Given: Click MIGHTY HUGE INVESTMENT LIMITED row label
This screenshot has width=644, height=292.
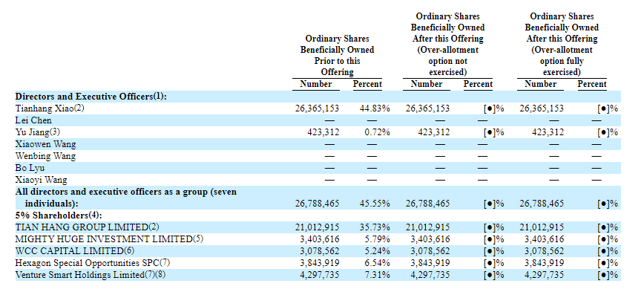Looking at the screenshot, I should (109, 239).
